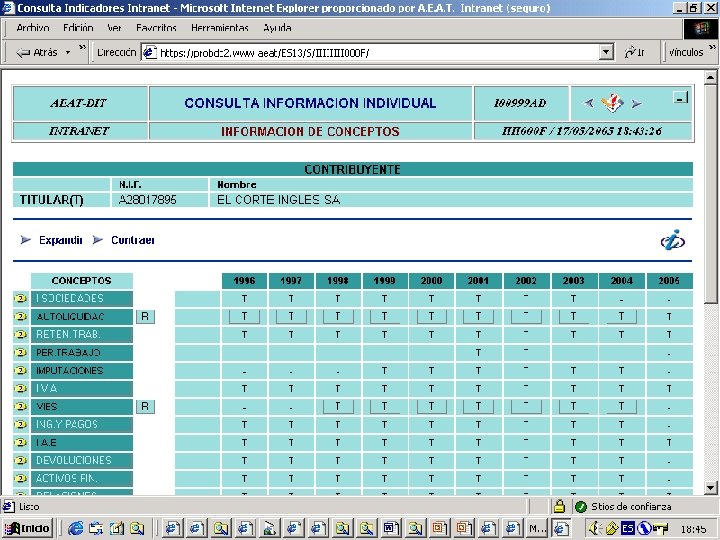Open the Ayuda menu

[x=277, y=28]
